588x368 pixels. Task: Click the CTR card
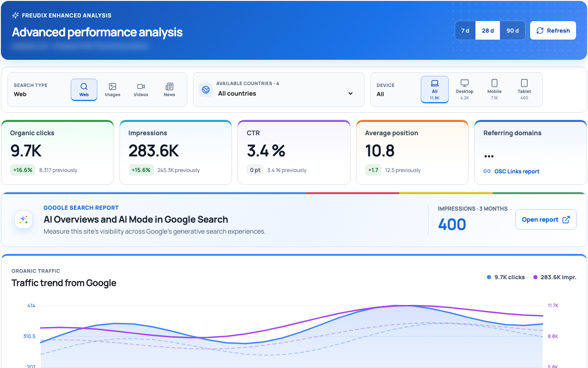click(294, 153)
